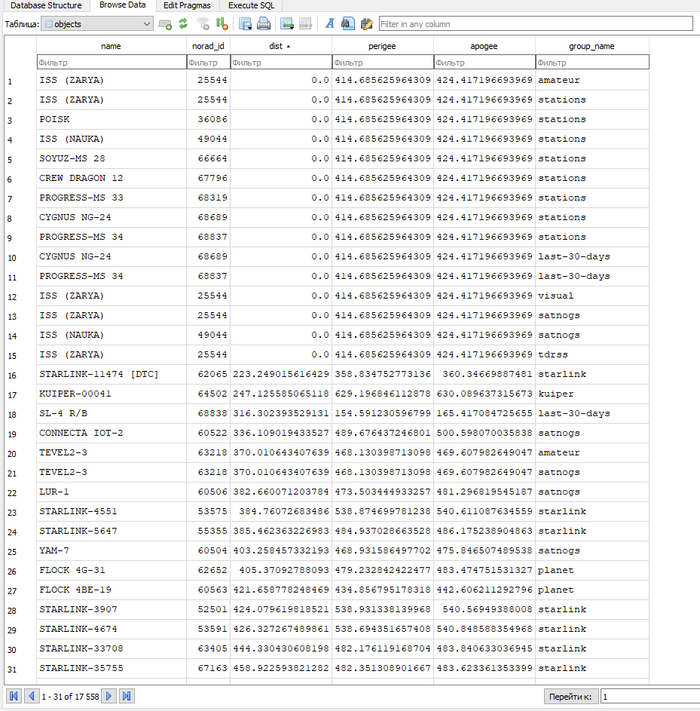The image size is (700, 711).
Task: Sort by the apogee column header
Action: click(x=485, y=46)
